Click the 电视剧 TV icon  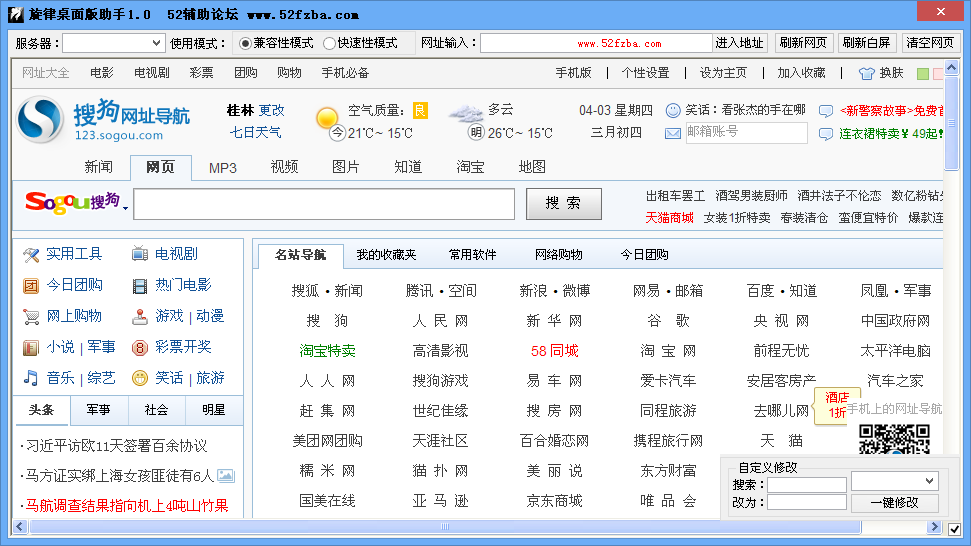coord(140,254)
